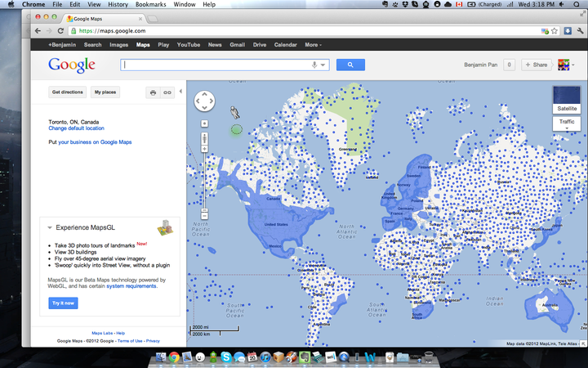The height and width of the screenshot is (368, 588).
Task: Open the Bookmarks menu
Action: tap(150, 4)
